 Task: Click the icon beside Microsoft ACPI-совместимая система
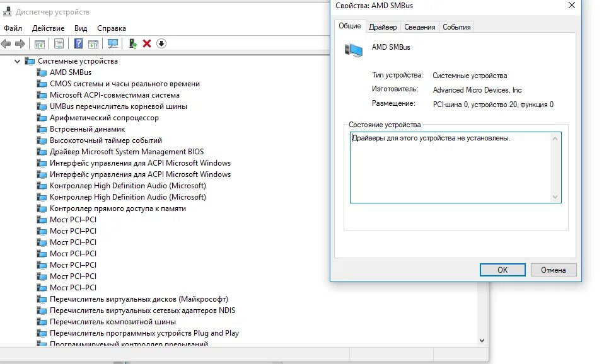tap(42, 95)
